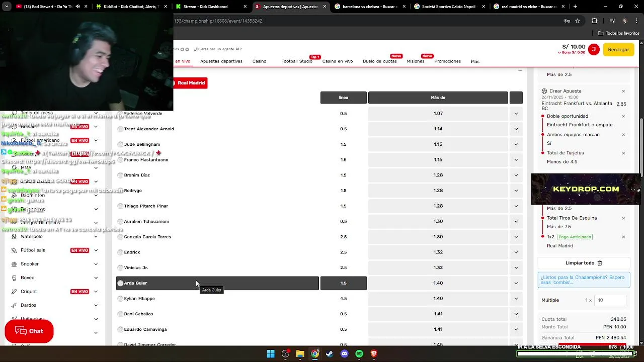Select the Rodrygo radio circle
The height and width of the screenshot is (362, 644).
(120, 191)
